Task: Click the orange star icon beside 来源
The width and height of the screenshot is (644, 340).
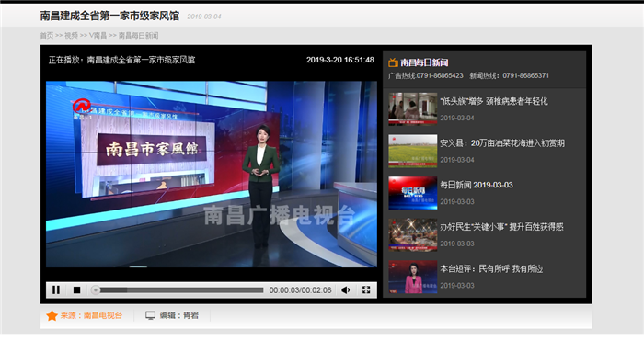Action: pyautogui.click(x=52, y=315)
